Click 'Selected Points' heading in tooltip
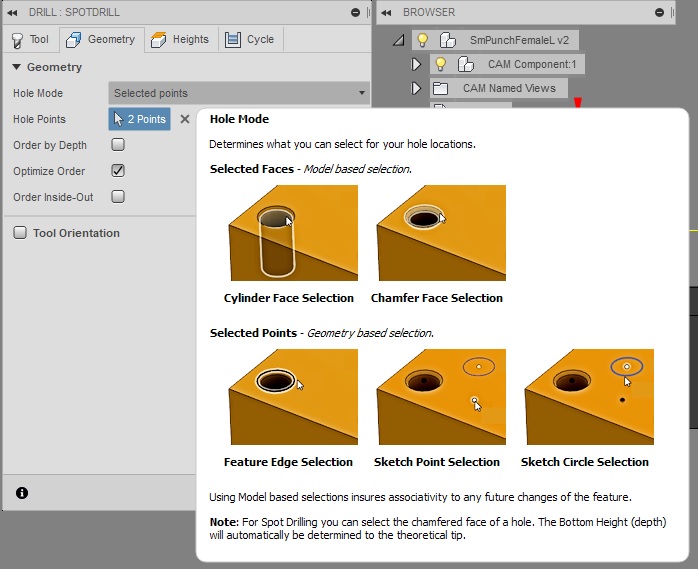The height and width of the screenshot is (569, 698). (253, 333)
